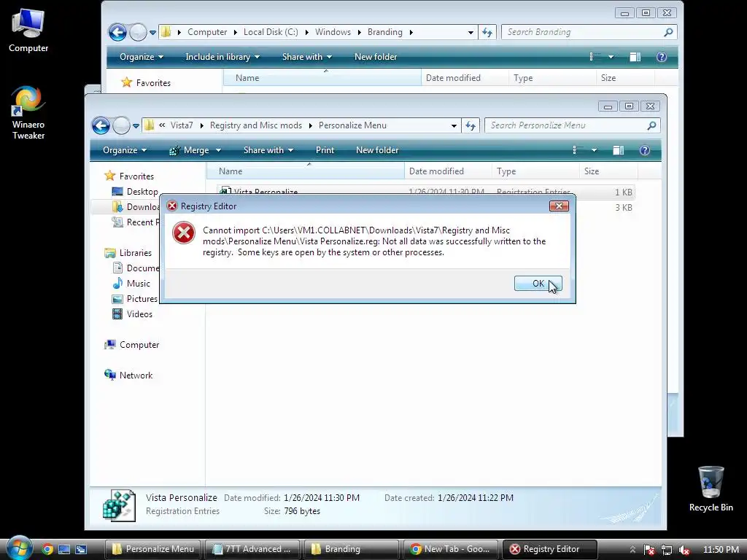Click Print in the toolbar

[x=325, y=150]
